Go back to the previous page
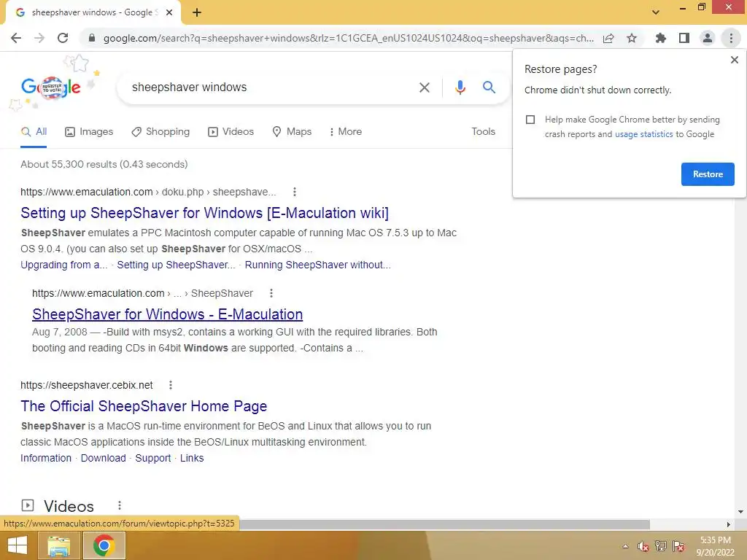The height and width of the screenshot is (560, 747). [16, 38]
